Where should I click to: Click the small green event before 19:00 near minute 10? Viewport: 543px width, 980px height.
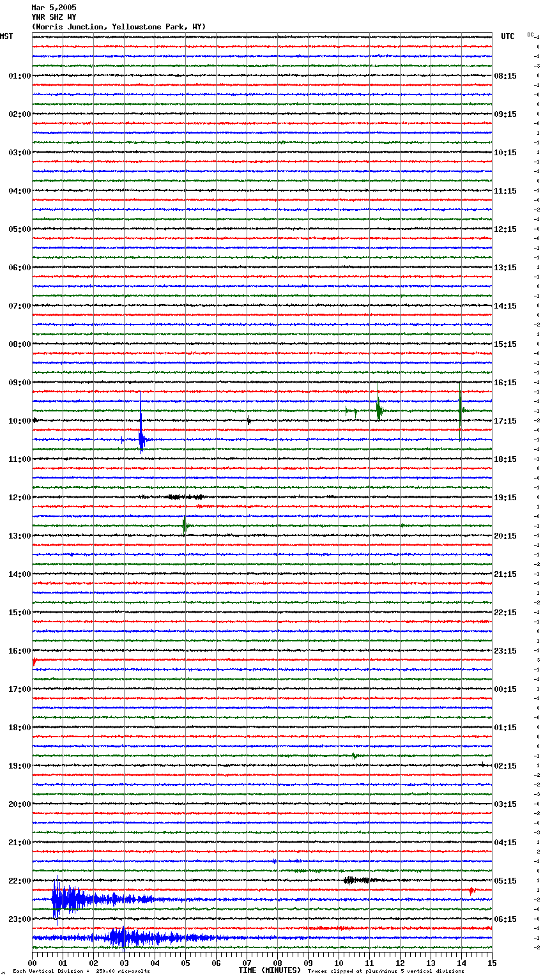click(x=355, y=756)
